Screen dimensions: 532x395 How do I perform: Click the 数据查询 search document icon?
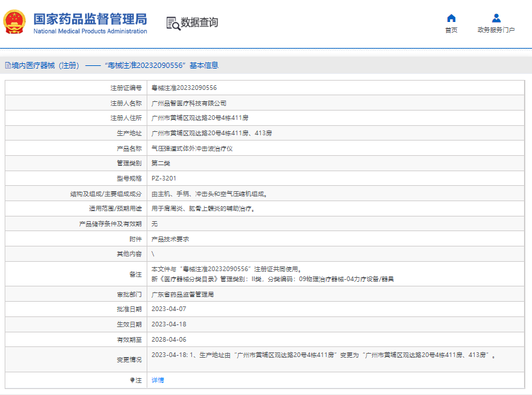(173, 23)
